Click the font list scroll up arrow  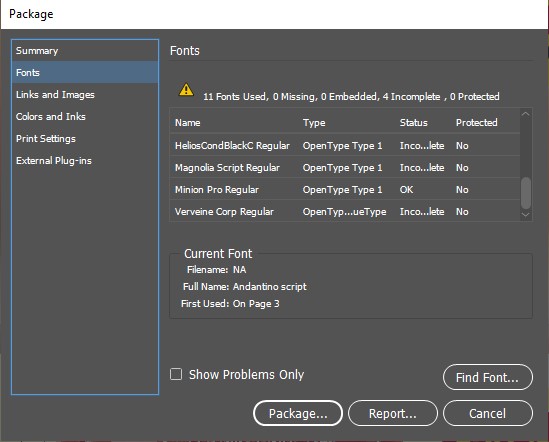tap(526, 114)
